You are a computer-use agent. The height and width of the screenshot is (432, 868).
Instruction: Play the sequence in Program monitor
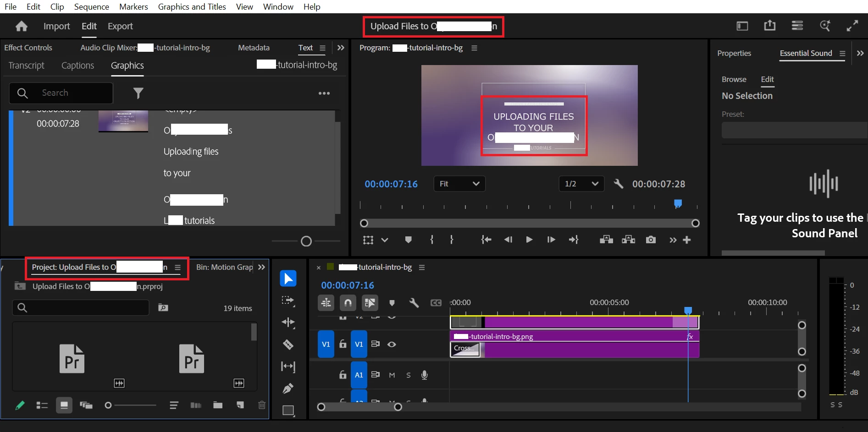(x=529, y=240)
